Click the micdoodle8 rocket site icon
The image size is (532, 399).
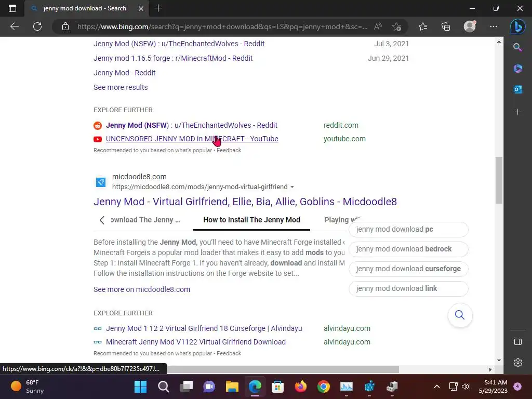point(101,182)
